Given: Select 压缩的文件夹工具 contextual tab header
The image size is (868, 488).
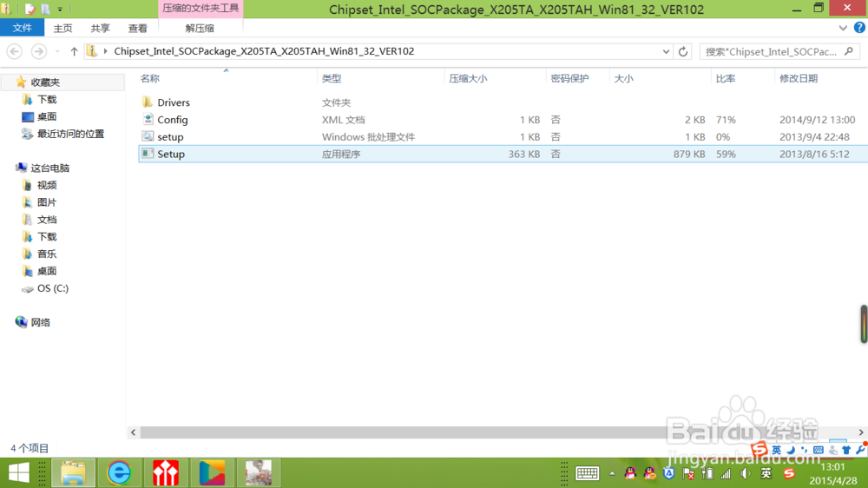Looking at the screenshot, I should 201,9.
